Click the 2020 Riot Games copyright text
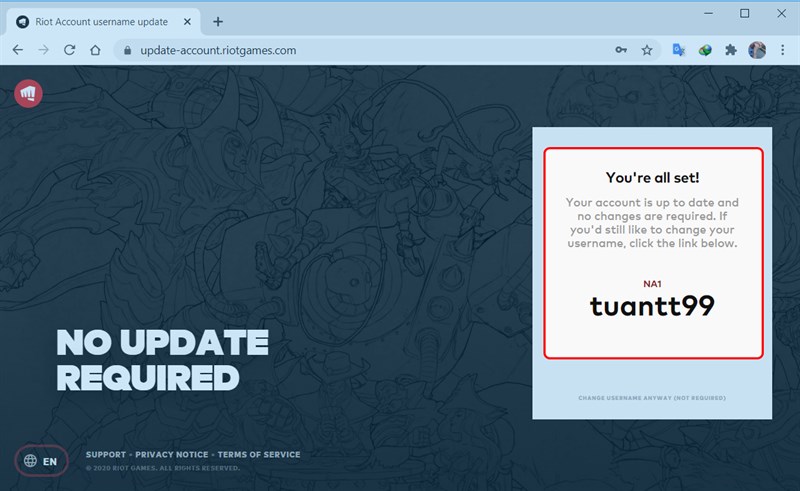The width and height of the screenshot is (800, 491). tap(162, 468)
